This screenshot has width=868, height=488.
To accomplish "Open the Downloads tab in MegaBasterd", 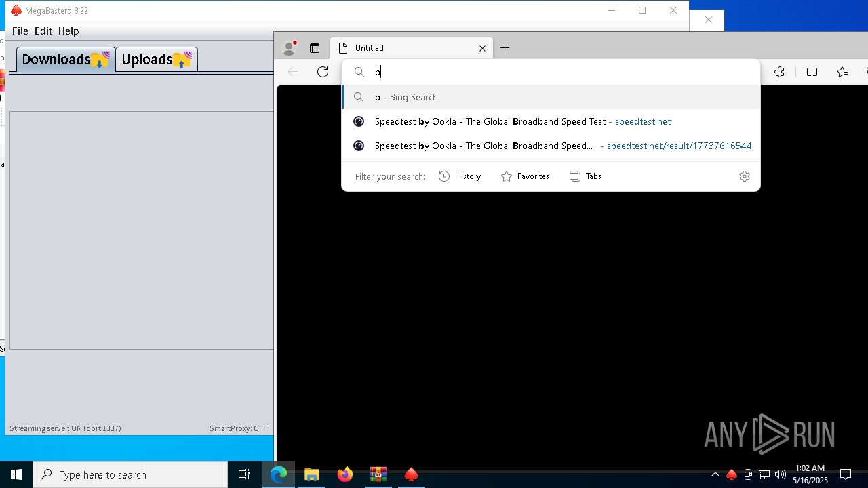I will pyautogui.click(x=66, y=60).
